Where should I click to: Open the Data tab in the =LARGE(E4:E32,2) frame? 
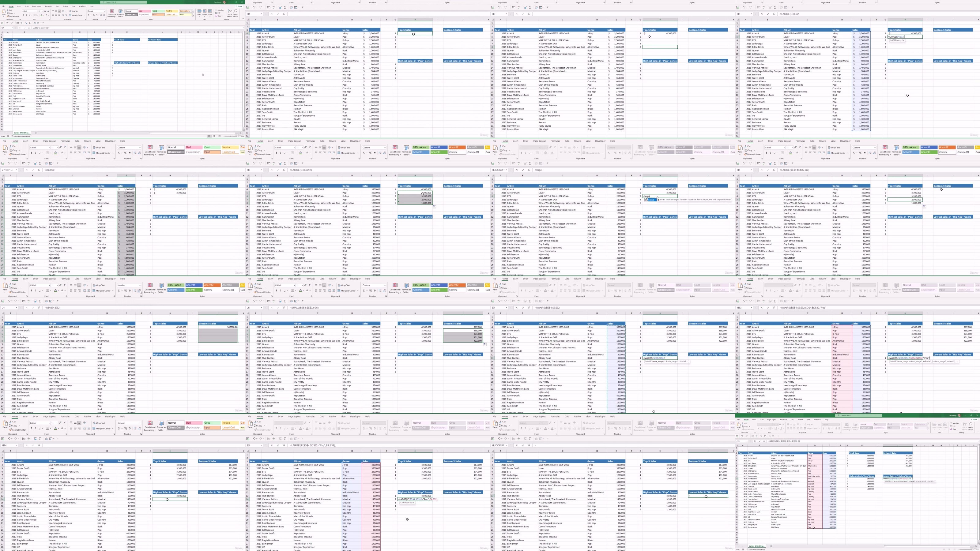pyautogui.click(x=322, y=141)
